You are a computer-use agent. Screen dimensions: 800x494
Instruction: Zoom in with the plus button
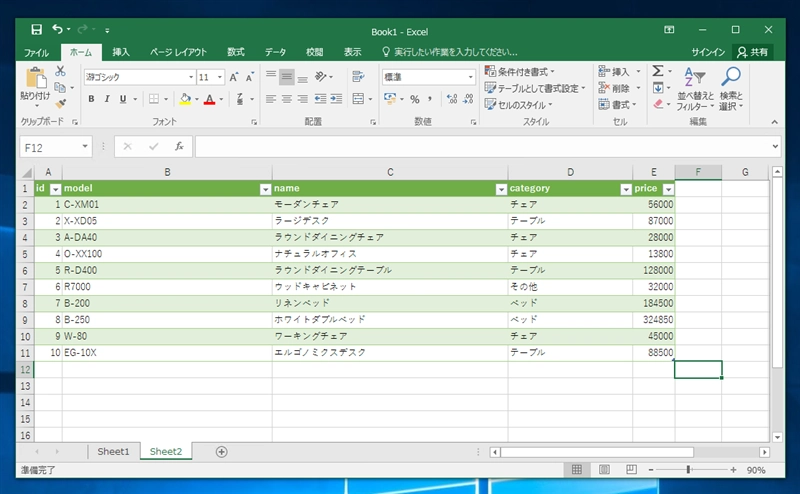click(733, 470)
